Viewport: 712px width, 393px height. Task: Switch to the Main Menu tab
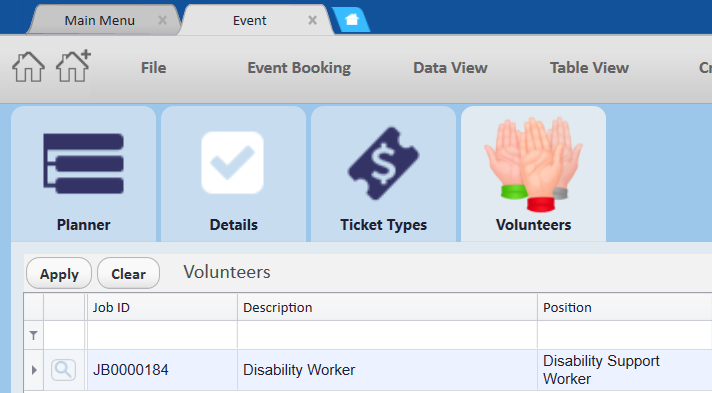point(99,20)
